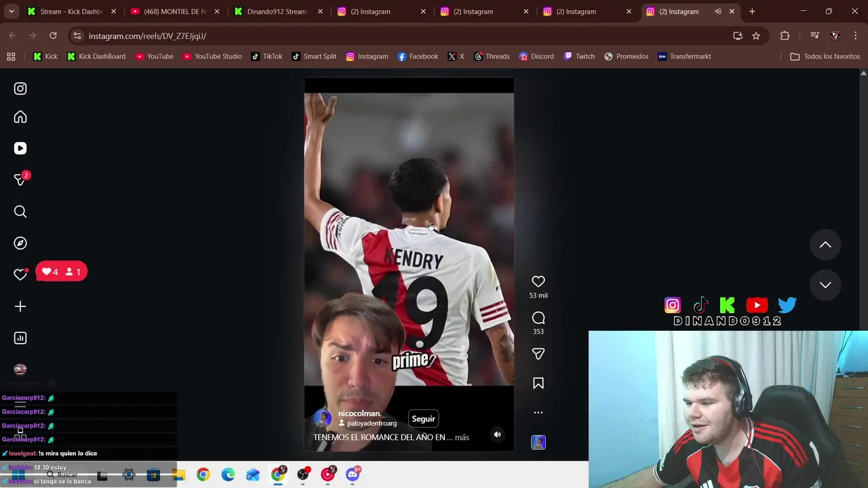Bookmark this page with star icon

[x=756, y=36]
